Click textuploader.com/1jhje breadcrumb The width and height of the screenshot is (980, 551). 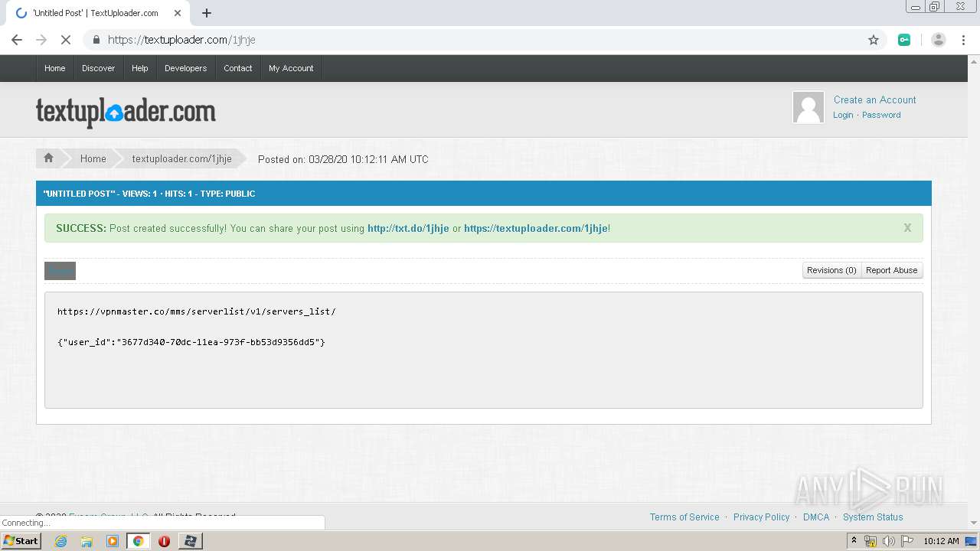coord(181,158)
